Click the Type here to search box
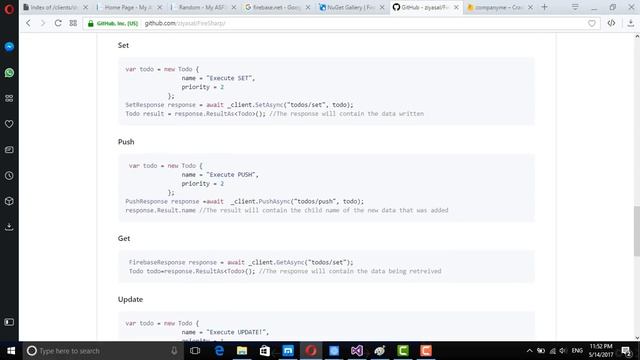640x360 pixels. pyautogui.click(x=102, y=351)
